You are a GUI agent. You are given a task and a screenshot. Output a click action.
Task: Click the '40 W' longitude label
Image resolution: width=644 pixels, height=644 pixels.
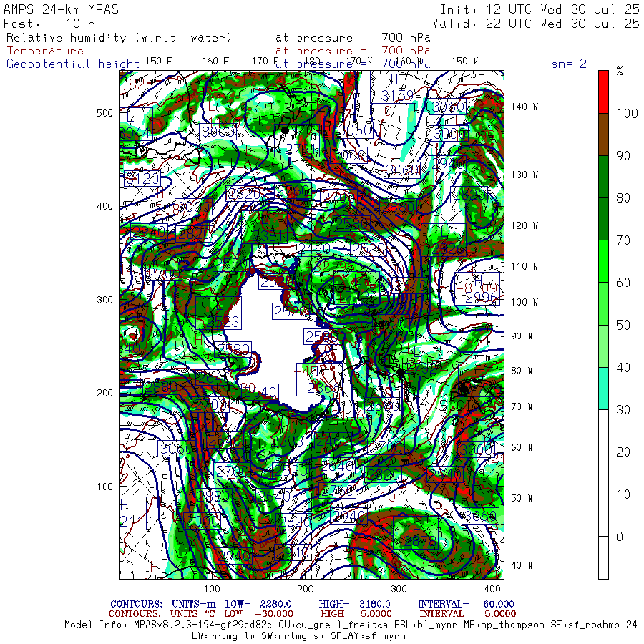[x=522, y=565]
